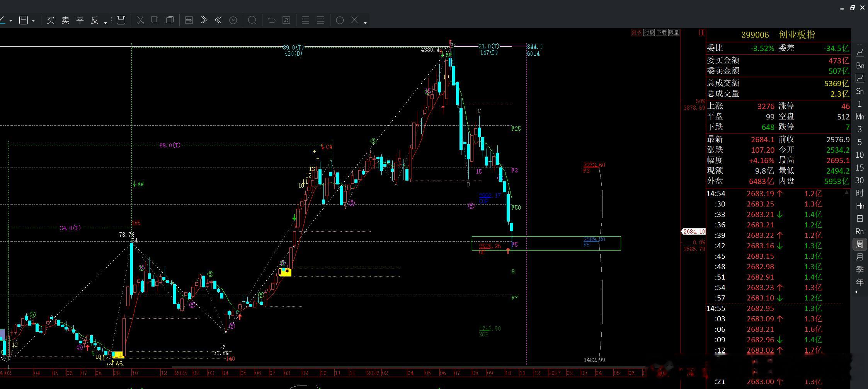Click the double left chevron icon
The image size is (868, 389).
tap(218, 20)
